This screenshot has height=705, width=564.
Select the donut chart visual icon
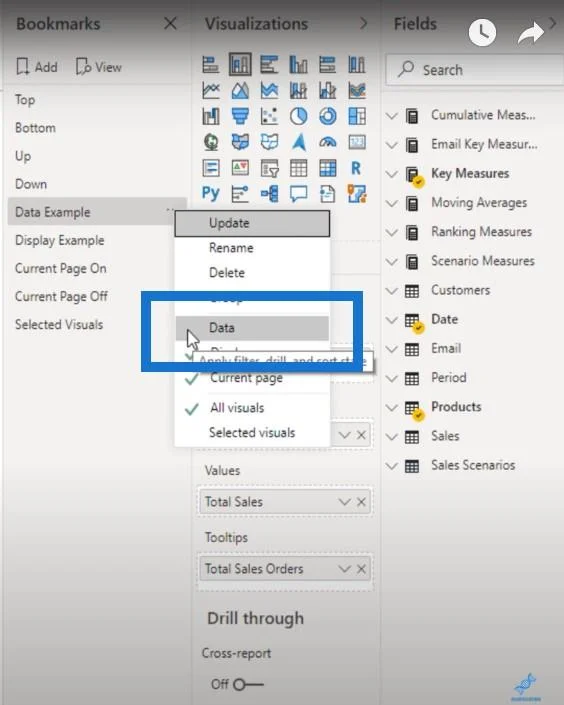[327, 116]
